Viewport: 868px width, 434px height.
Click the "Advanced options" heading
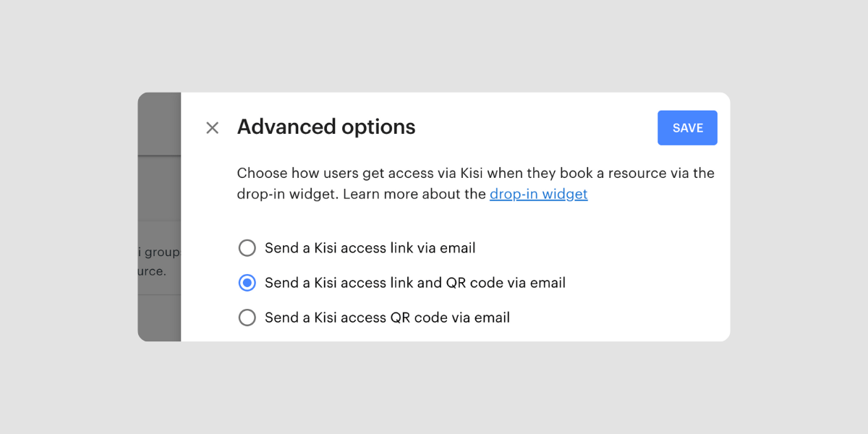pyautogui.click(x=326, y=127)
